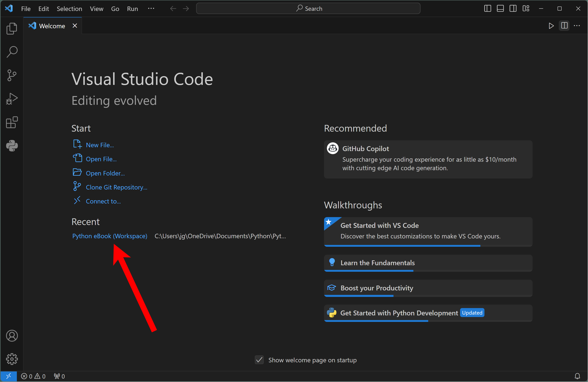Toggle the primary side bar
Image resolution: width=588 pixels, height=382 pixels.
point(487,9)
